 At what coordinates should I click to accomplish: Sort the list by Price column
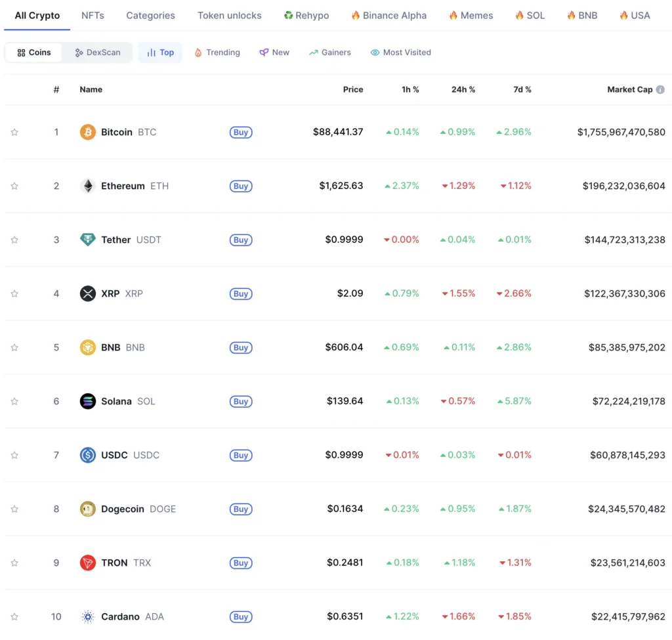[353, 89]
